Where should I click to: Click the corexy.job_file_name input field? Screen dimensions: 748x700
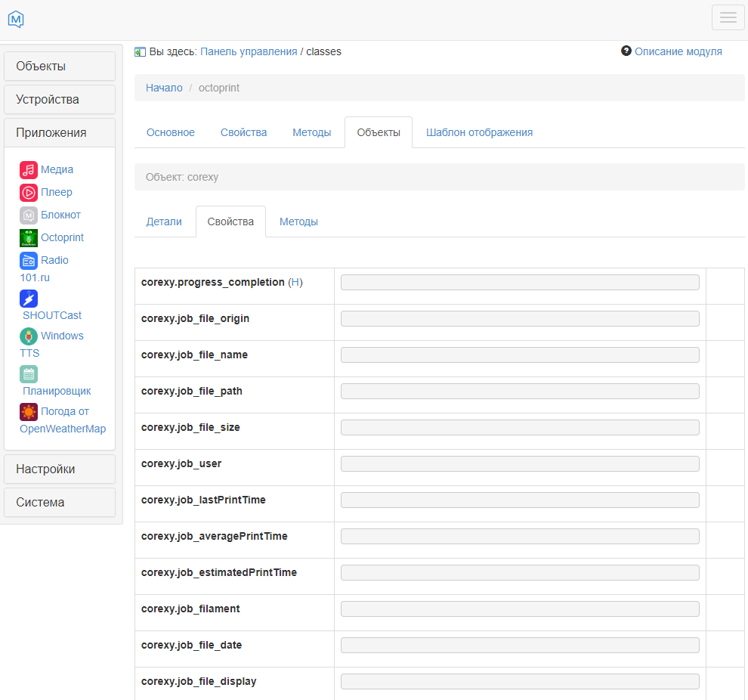pos(520,355)
